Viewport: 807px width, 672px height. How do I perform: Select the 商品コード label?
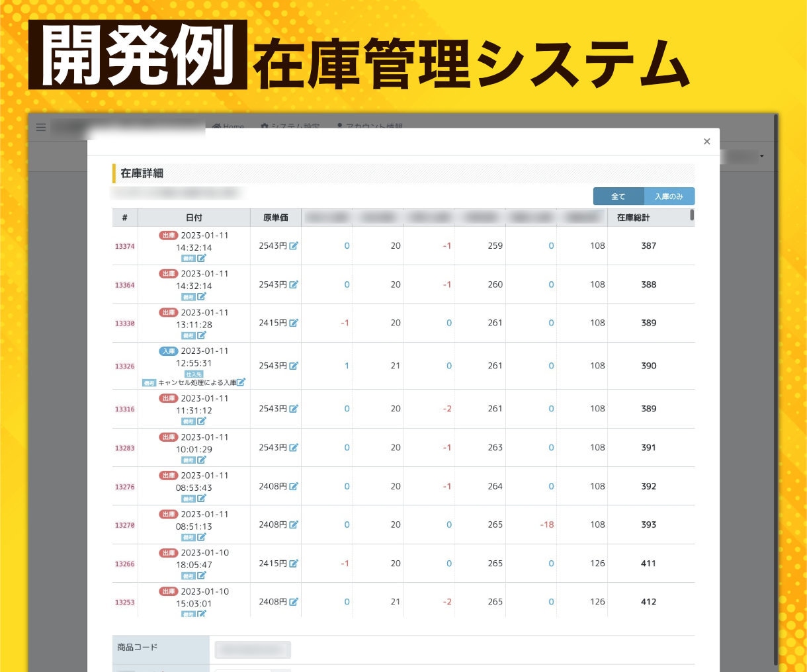coord(138,648)
